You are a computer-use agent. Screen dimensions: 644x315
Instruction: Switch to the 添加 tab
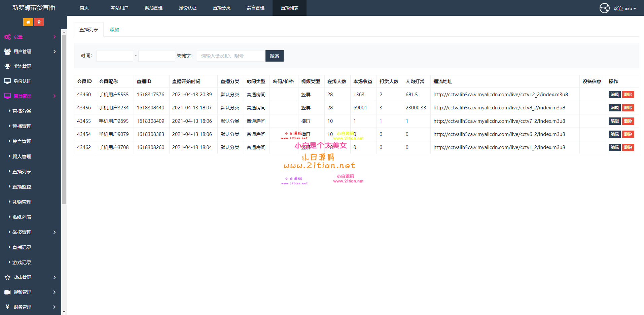click(114, 30)
